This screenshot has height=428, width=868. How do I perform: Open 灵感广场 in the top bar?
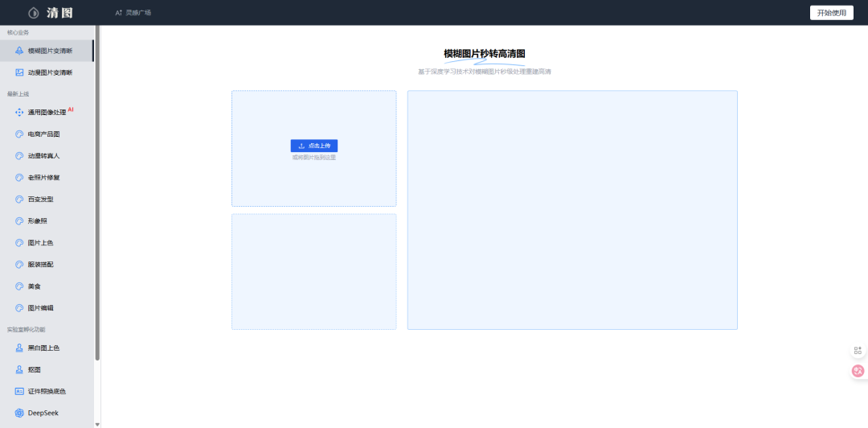[x=133, y=13]
